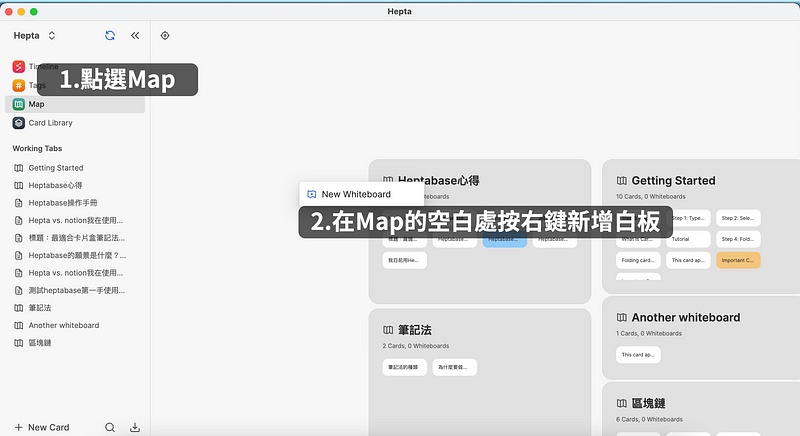Click the locate target icon above the map
The image size is (800, 436).
165,36
